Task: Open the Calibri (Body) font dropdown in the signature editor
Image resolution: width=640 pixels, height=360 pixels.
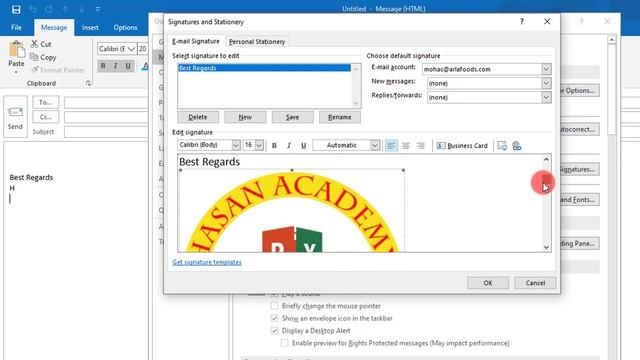Action: click(x=236, y=145)
